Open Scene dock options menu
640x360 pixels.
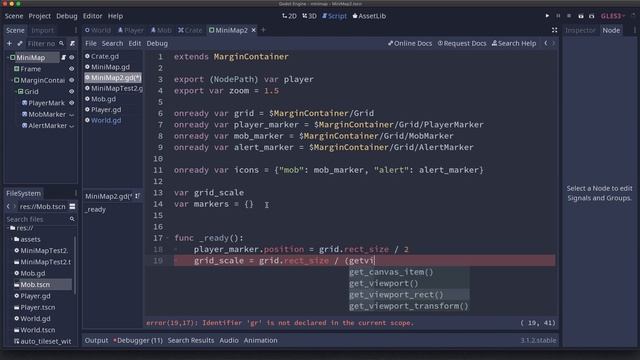pyautogui.click(x=76, y=30)
